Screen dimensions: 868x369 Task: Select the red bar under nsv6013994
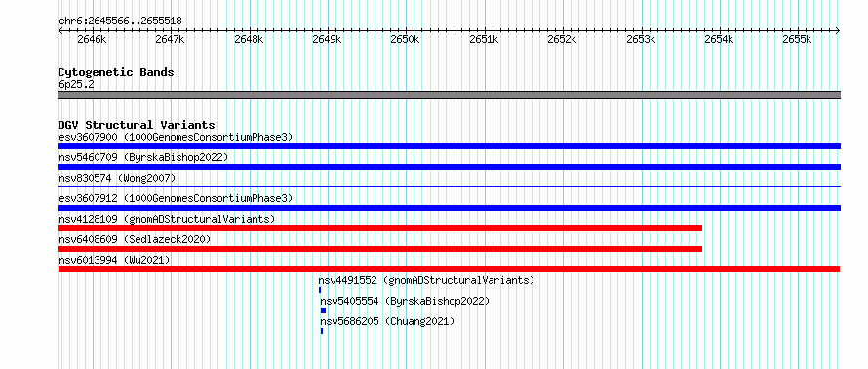click(x=449, y=269)
